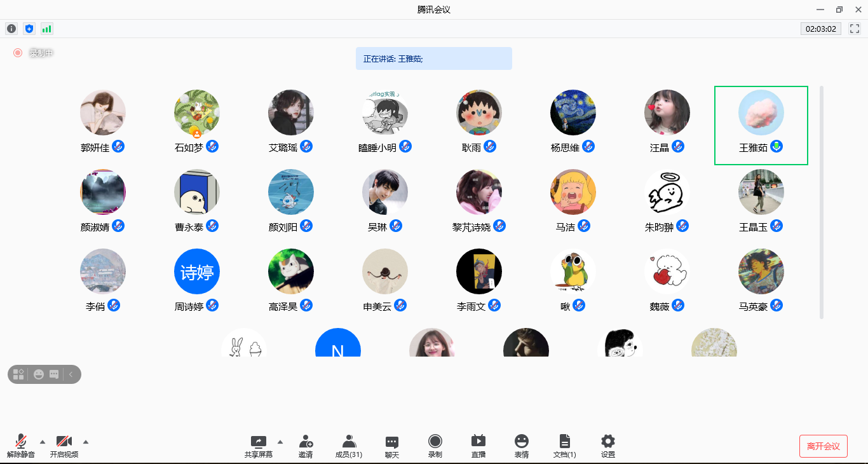Open the 文档(1) documents panel
This screenshot has width=868, height=464.
565,446
